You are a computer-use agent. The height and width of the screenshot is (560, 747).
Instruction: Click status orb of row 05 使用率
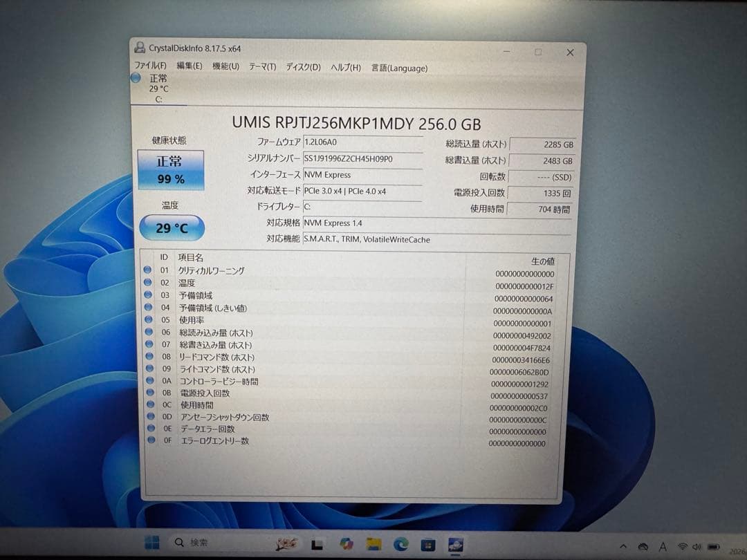click(x=149, y=319)
